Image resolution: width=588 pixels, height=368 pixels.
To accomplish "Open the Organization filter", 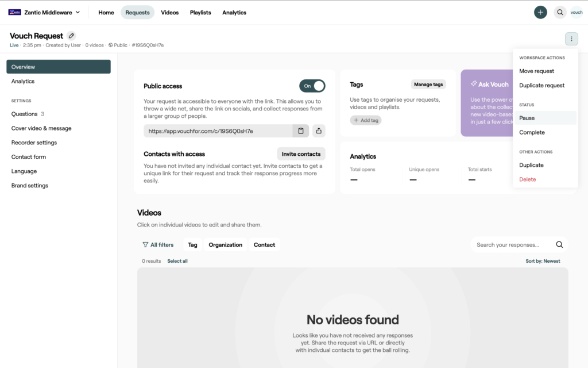I will 225,245.
